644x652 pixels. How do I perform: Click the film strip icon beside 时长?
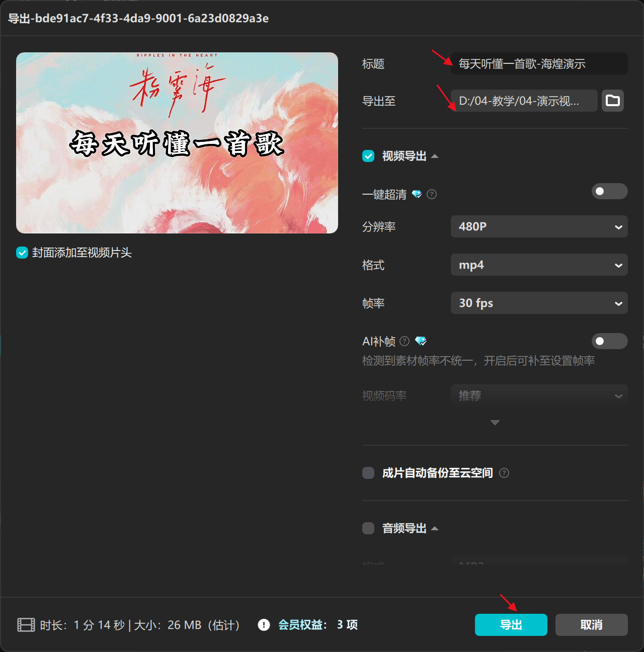pos(25,625)
